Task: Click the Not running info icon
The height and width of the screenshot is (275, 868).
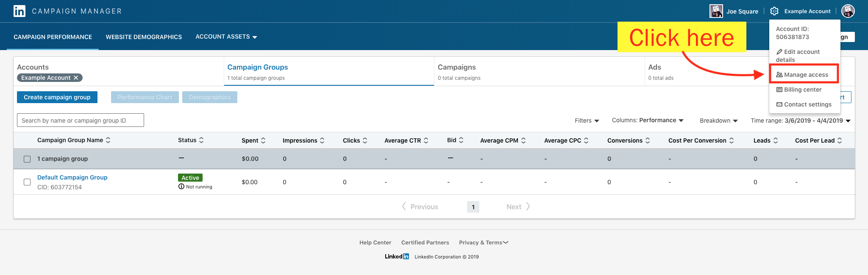Action: (x=181, y=186)
